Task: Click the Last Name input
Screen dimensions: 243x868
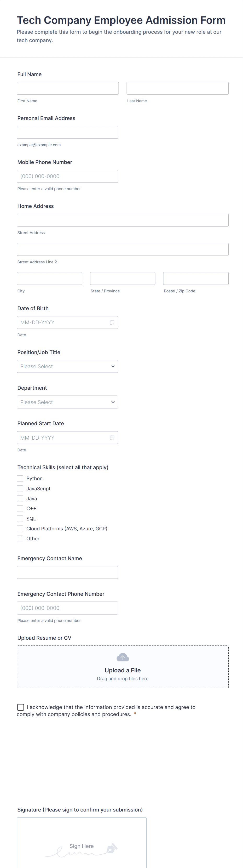Action: [x=177, y=88]
